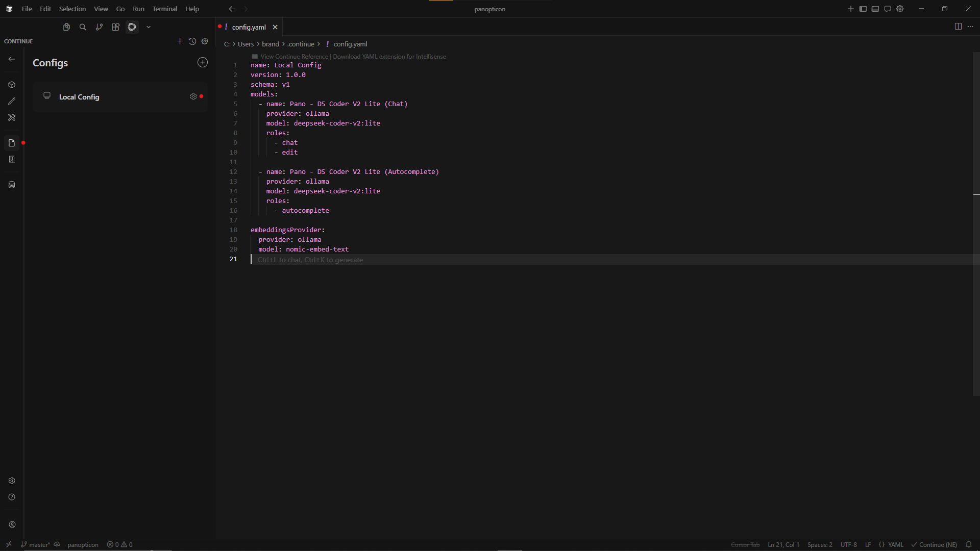Close the config.yaml tab
Screen dimensions: 980x551
pos(275,27)
